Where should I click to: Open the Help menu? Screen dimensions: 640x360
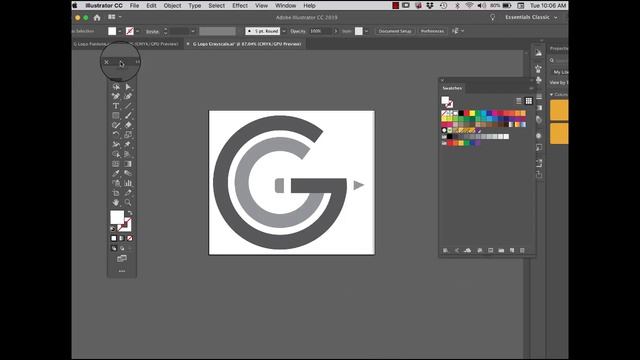[x=309, y=6]
